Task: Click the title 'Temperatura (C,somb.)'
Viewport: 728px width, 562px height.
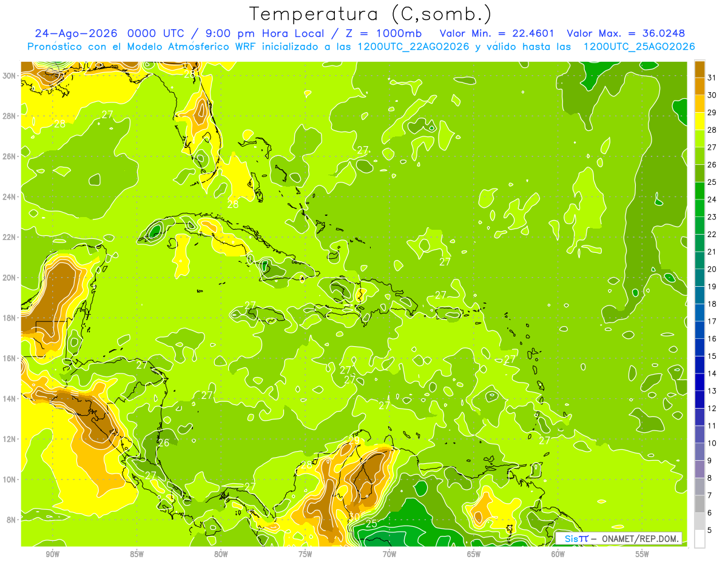Action: click(371, 14)
